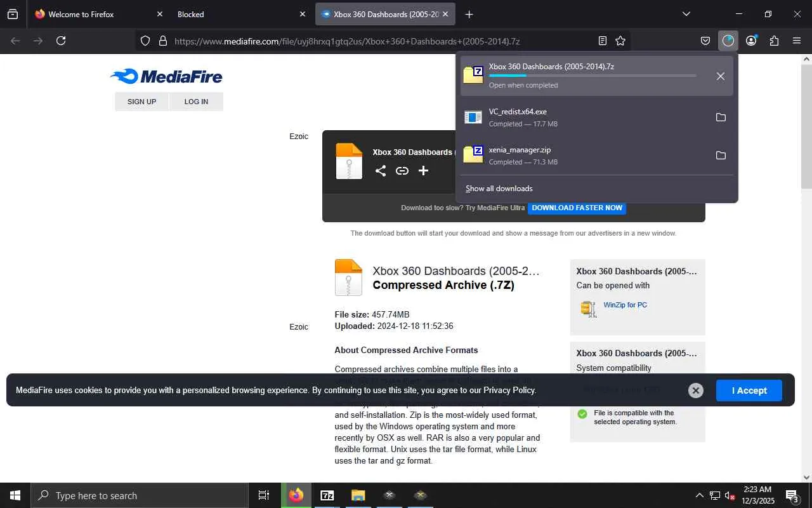Copy the file link using the chain icon
The image size is (812, 508).
tap(402, 170)
